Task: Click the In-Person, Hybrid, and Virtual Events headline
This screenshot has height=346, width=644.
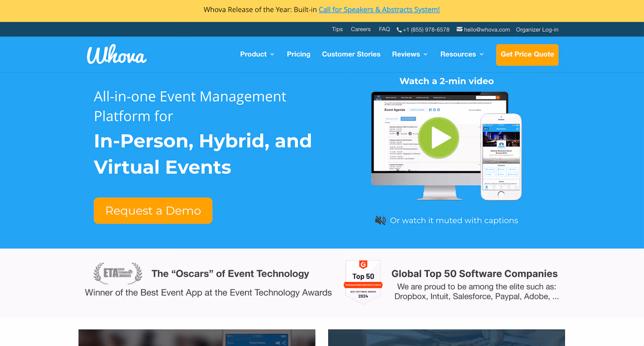Action: tap(203, 154)
